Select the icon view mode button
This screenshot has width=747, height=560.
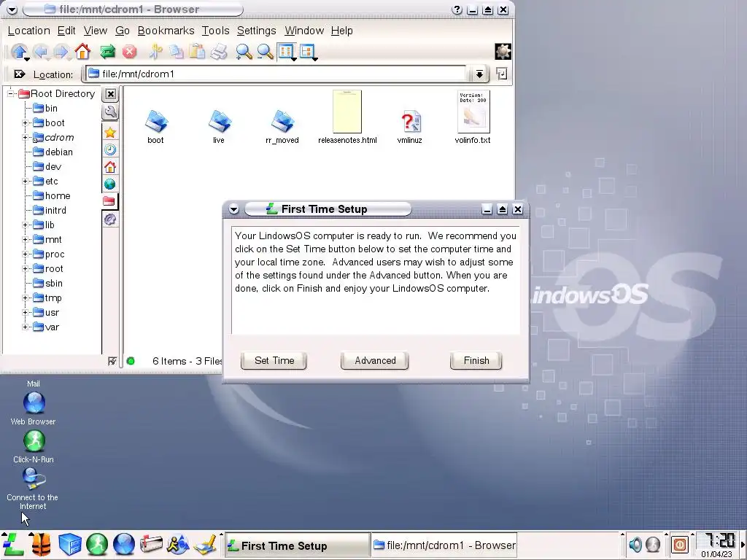click(x=286, y=52)
